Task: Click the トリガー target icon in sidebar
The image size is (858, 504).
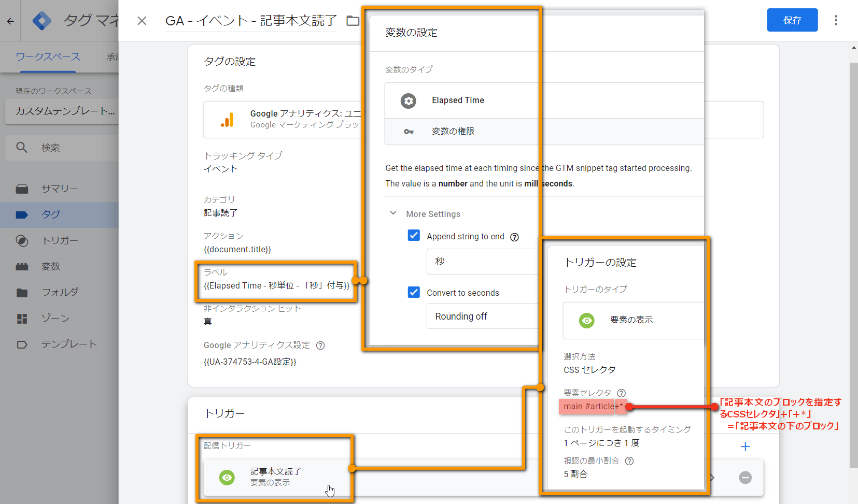Action: click(22, 240)
